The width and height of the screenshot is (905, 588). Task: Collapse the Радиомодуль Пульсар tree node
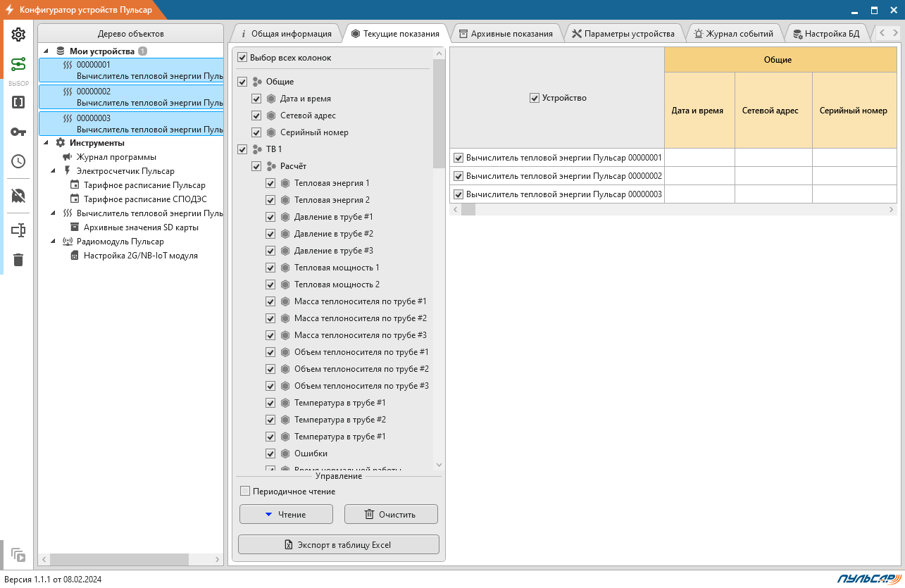54,242
